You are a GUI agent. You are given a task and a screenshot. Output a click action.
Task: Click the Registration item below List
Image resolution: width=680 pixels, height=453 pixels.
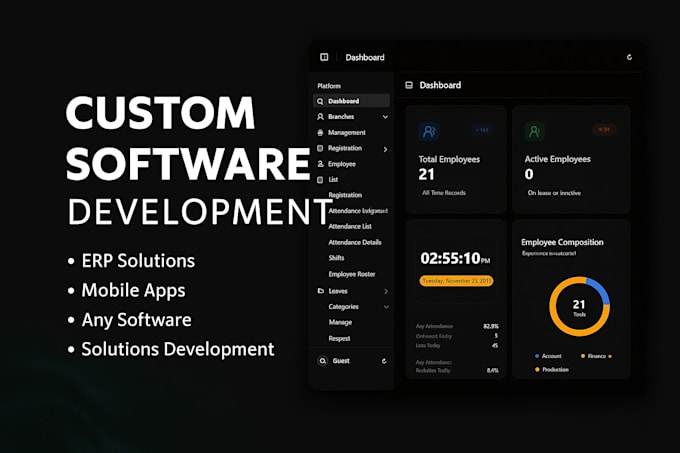(x=345, y=195)
